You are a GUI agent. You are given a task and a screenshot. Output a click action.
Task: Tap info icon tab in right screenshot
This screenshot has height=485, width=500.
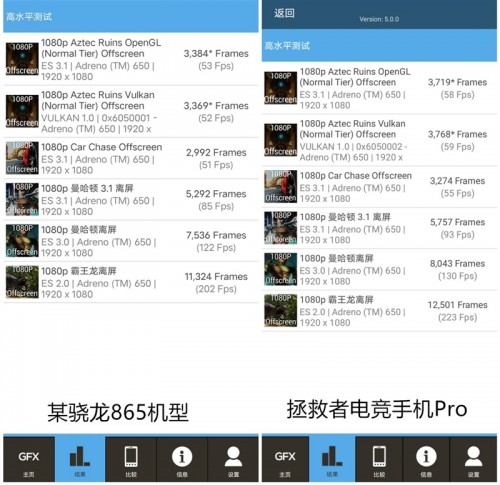click(x=426, y=460)
